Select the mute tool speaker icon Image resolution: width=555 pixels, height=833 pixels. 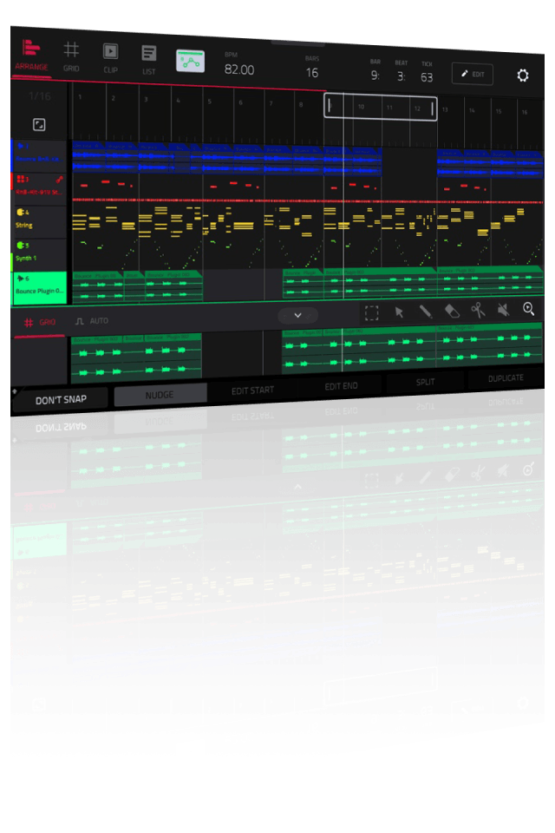coord(503,309)
